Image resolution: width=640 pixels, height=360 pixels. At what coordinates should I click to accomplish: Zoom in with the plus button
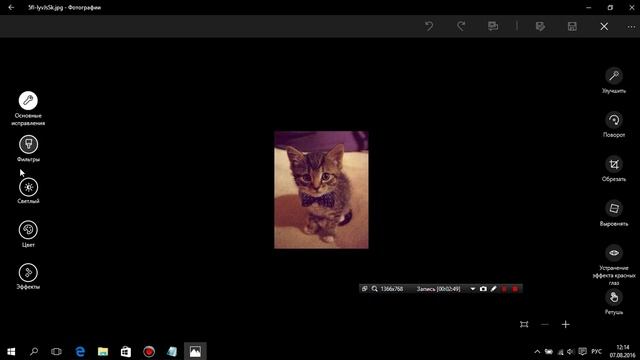coord(565,324)
